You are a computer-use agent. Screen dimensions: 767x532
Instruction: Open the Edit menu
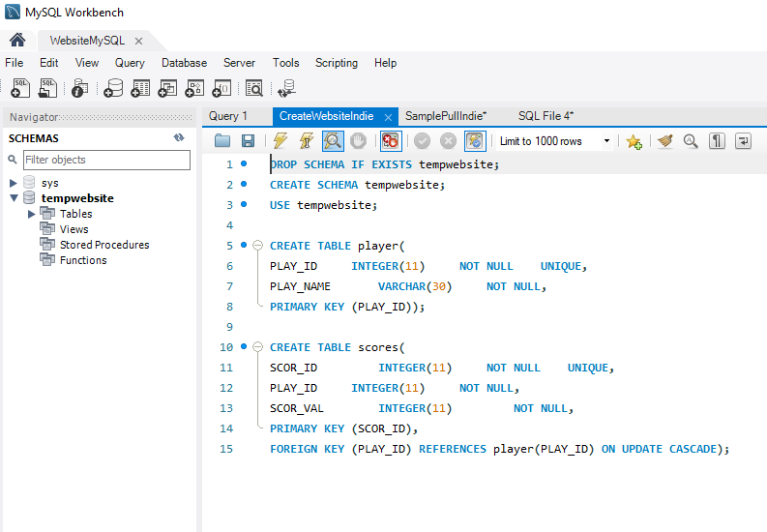[x=49, y=63]
